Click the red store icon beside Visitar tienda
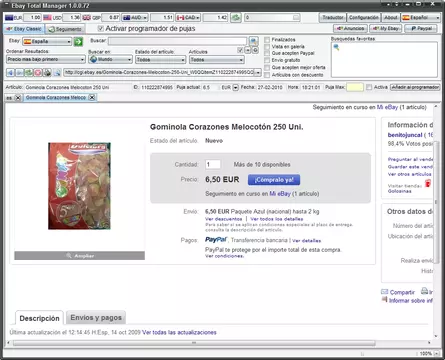 [428, 183]
